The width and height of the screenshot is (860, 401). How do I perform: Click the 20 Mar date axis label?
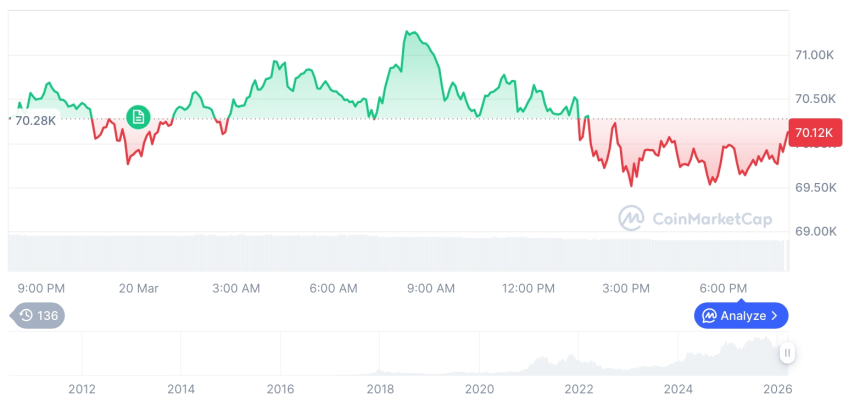point(139,288)
